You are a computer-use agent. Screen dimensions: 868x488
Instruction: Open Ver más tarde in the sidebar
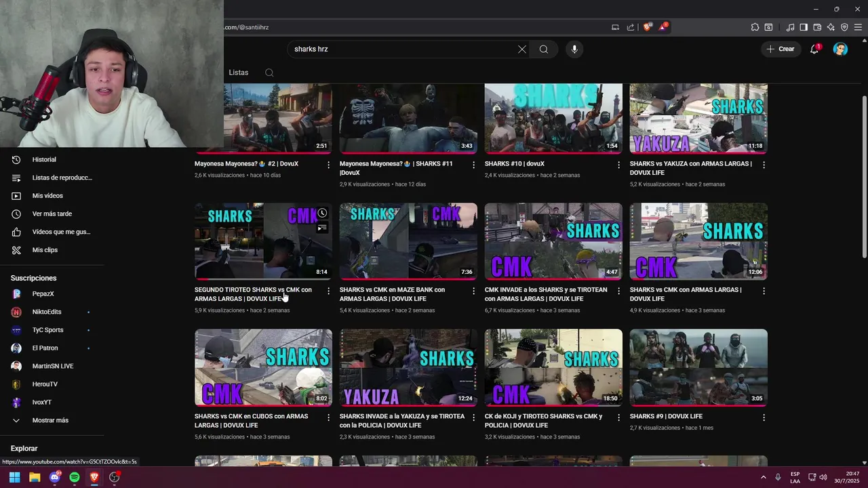point(52,213)
